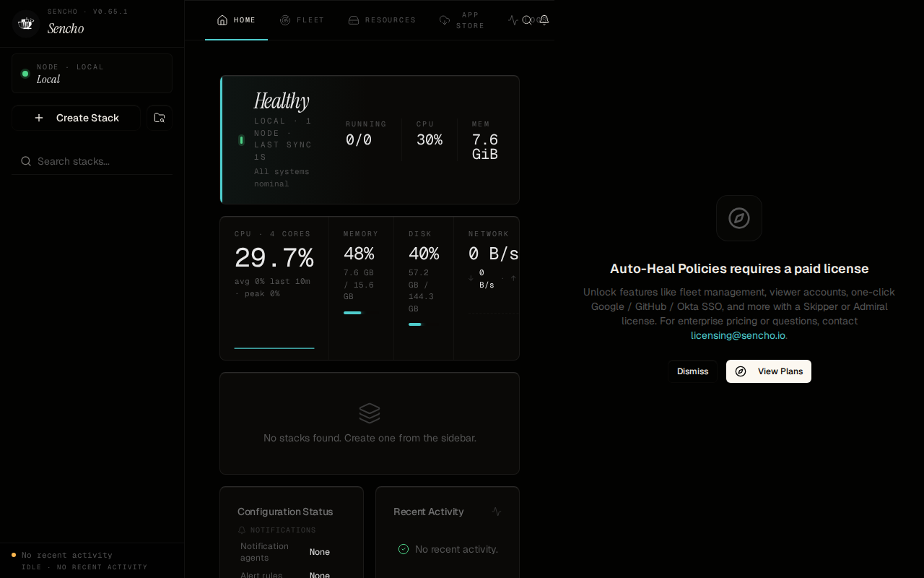Dismiss the paid license notice
The image size is (924, 578).
pyautogui.click(x=692, y=371)
